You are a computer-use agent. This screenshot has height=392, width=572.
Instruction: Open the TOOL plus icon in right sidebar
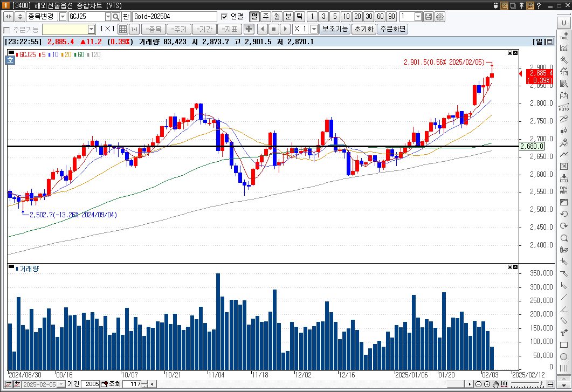pyautogui.click(x=564, y=36)
